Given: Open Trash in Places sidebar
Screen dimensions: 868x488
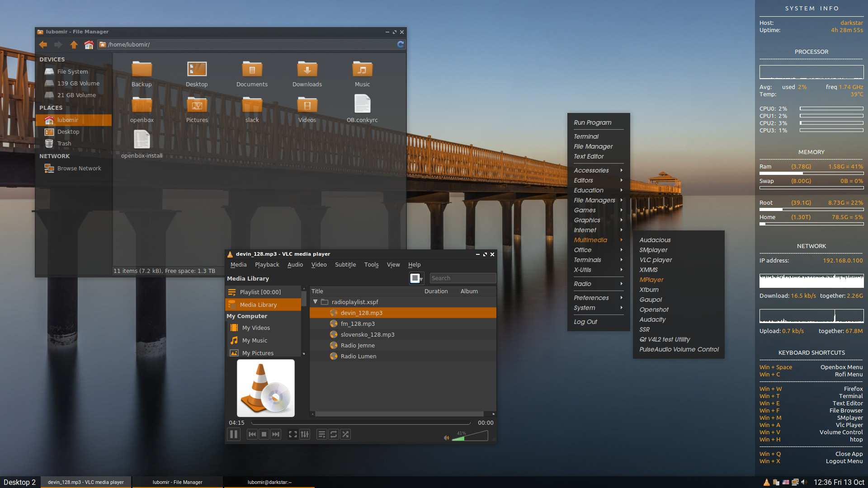Looking at the screenshot, I should click(x=64, y=143).
